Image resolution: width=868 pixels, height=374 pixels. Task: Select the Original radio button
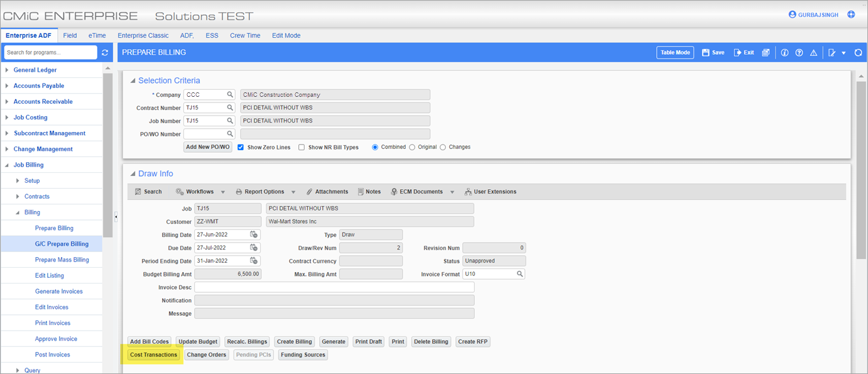412,147
